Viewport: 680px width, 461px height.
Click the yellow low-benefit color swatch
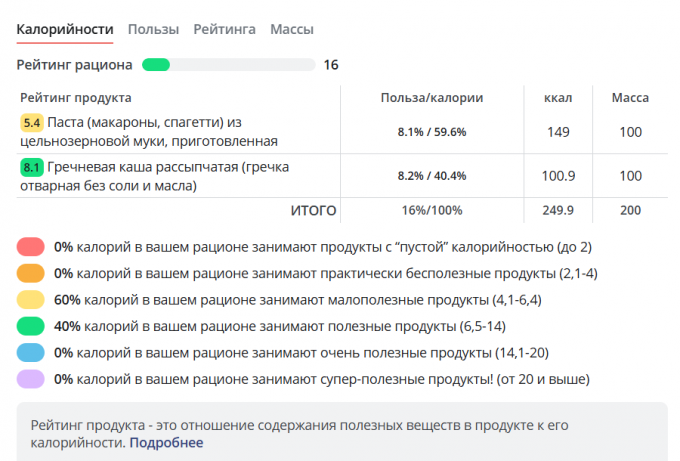[31, 299]
